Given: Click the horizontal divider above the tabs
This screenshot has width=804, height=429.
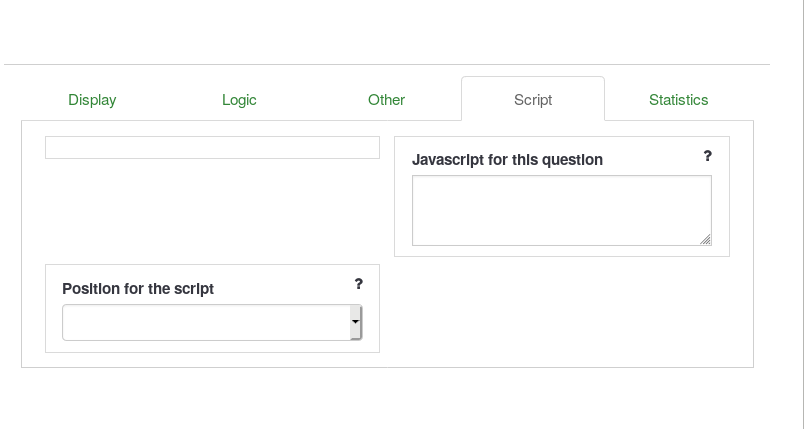Looking at the screenshot, I should tap(386, 65).
